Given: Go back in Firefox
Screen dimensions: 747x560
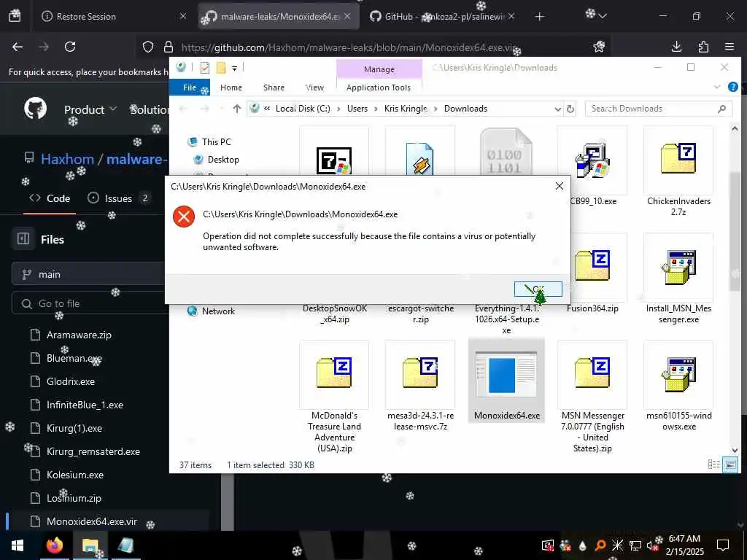Looking at the screenshot, I should 18,47.
